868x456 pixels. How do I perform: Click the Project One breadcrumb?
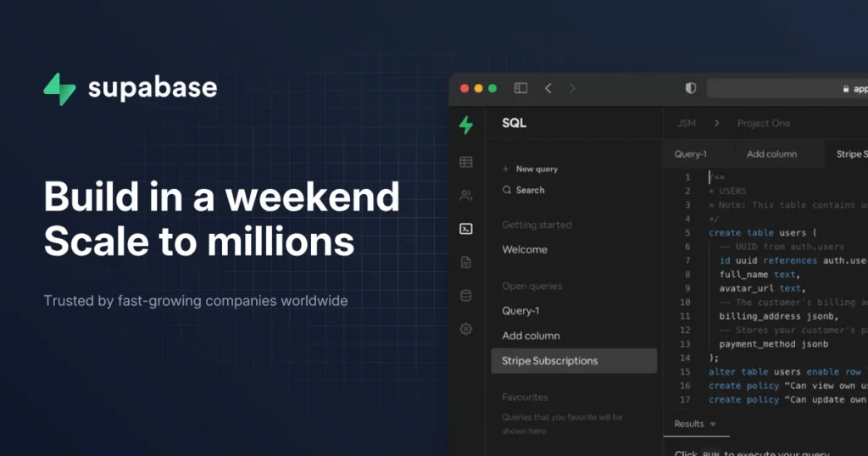click(764, 123)
